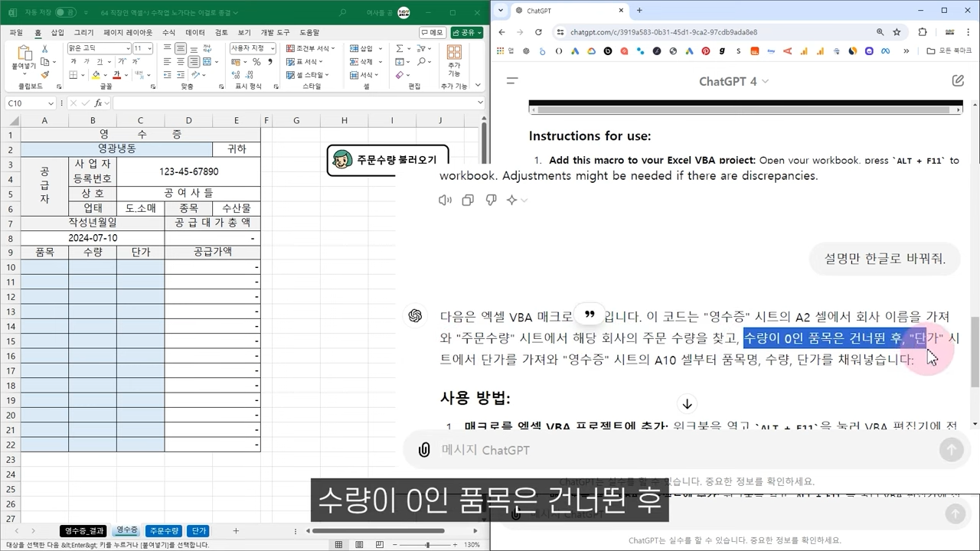
Task: Switch to the 단가 sheet tab
Action: (x=198, y=530)
